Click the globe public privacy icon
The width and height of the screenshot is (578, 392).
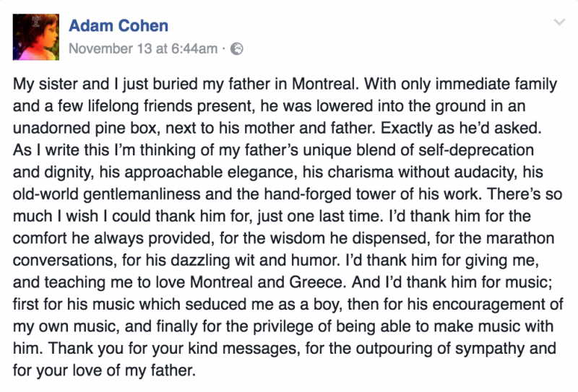pos(236,49)
